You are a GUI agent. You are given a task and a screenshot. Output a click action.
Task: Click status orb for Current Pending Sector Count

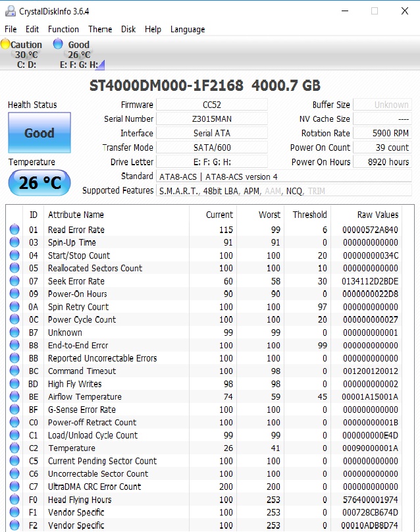pyautogui.click(x=14, y=461)
